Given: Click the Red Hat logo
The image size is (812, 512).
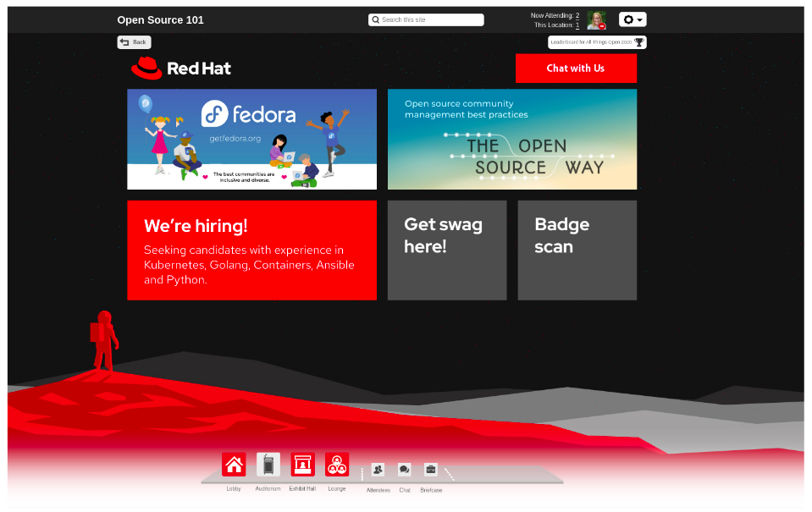Looking at the screenshot, I should (x=180, y=69).
